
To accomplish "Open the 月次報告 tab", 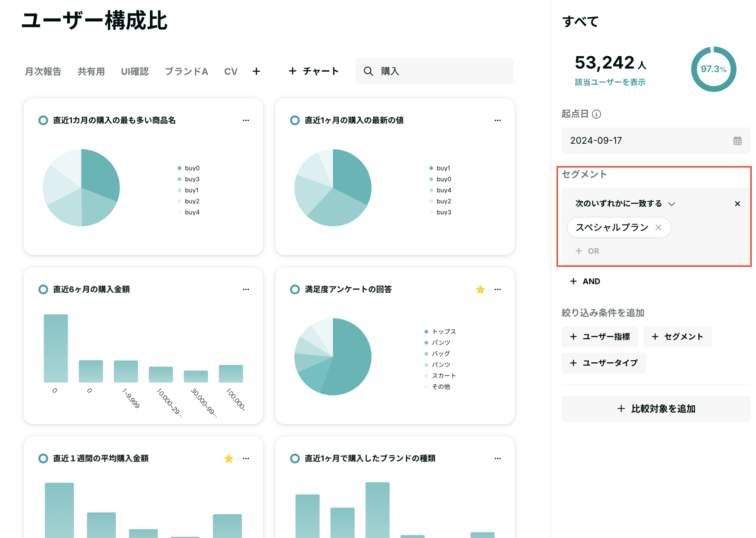I will (43, 72).
